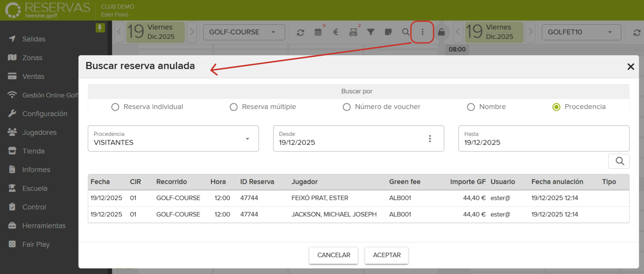Image resolution: width=644 pixels, height=274 pixels.
Task: Click the euro currency icon
Action: 335,32
